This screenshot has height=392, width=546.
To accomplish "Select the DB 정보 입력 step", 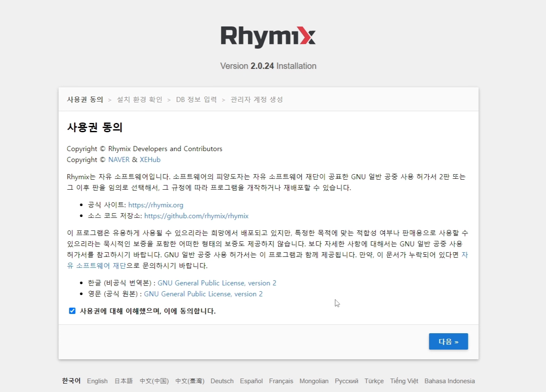I will [x=196, y=99].
